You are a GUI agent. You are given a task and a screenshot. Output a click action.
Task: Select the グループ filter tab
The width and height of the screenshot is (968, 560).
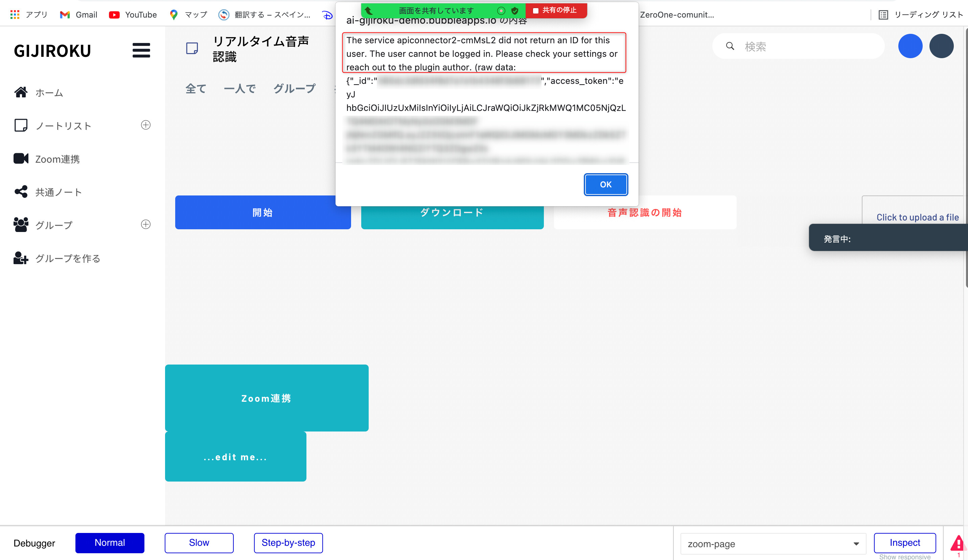point(294,89)
